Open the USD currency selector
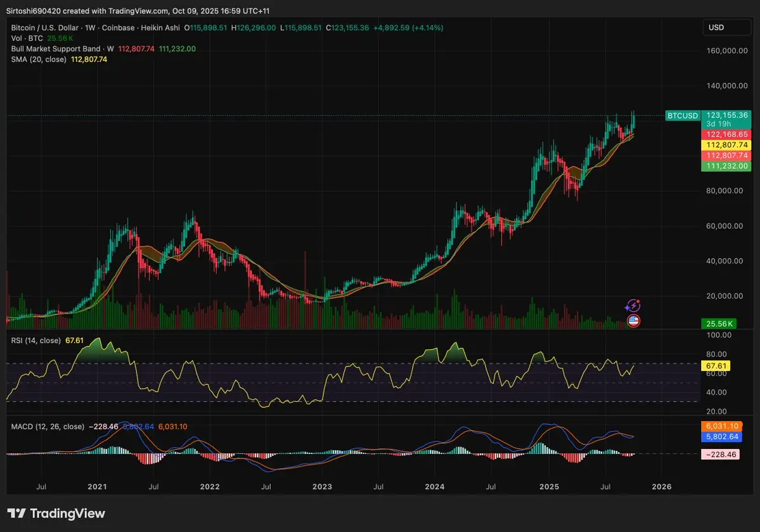The image size is (760, 532). click(x=726, y=28)
